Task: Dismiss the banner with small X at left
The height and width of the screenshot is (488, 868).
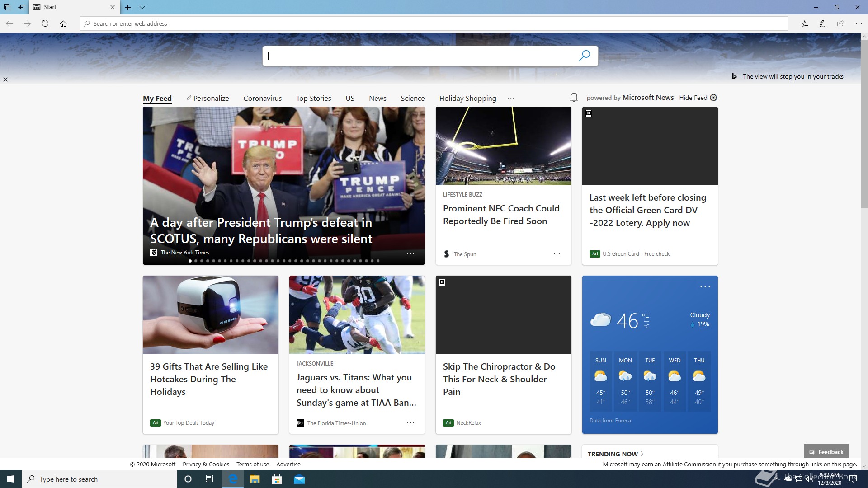Action: [x=5, y=80]
